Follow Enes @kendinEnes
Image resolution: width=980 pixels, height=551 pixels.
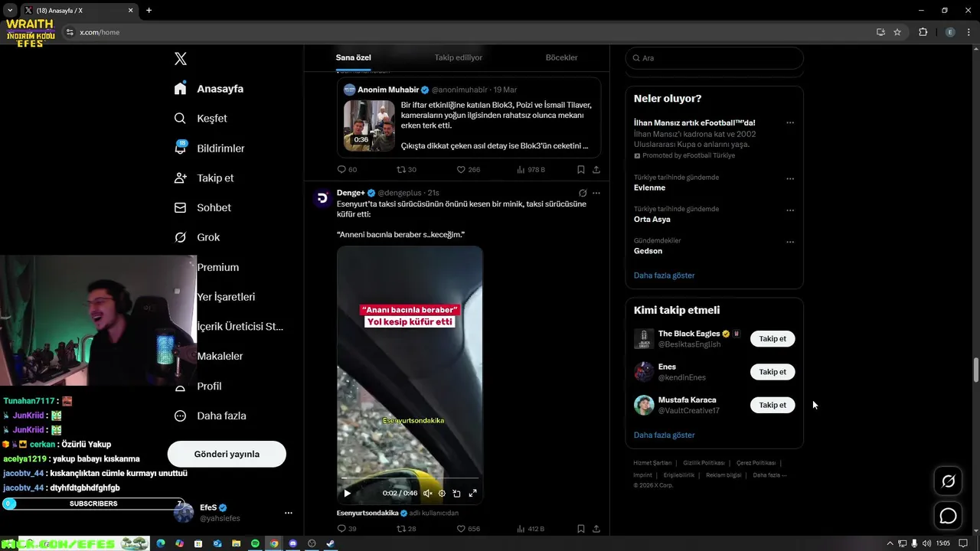pos(773,372)
